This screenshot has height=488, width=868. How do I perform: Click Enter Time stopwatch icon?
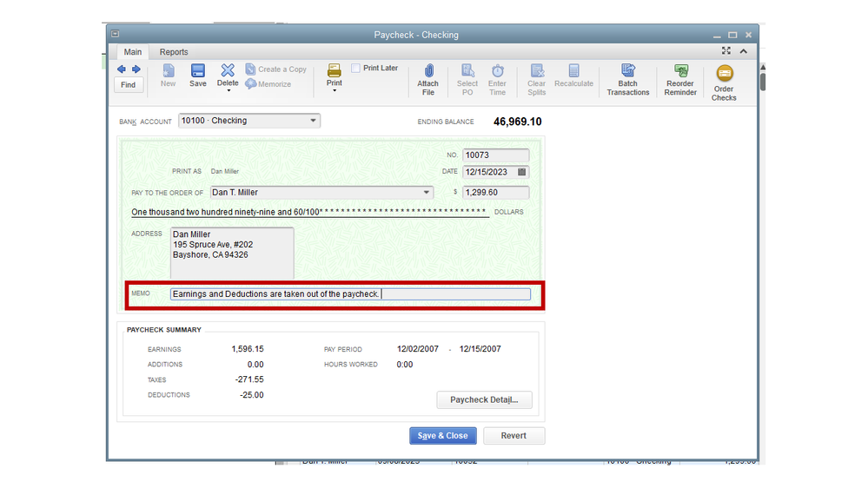pos(498,71)
